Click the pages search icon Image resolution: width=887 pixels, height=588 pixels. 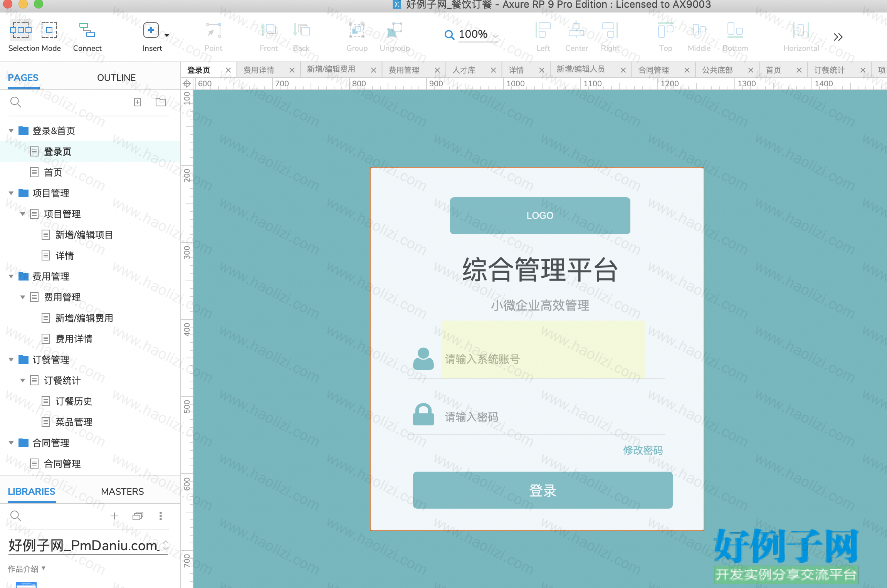click(x=15, y=102)
